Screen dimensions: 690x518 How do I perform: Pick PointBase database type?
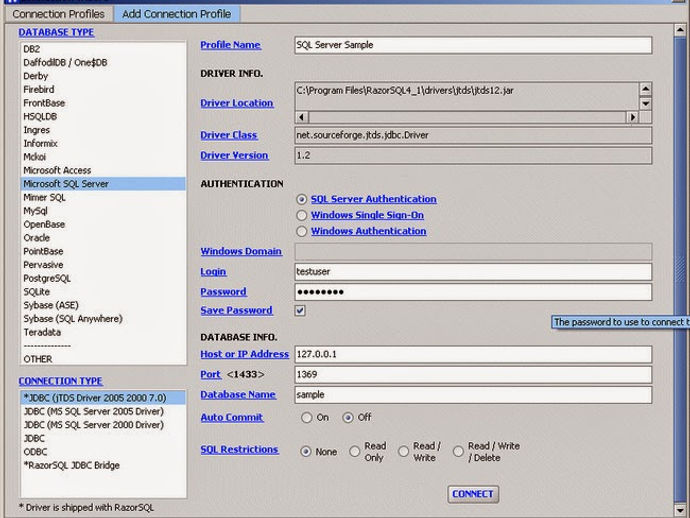click(x=103, y=251)
